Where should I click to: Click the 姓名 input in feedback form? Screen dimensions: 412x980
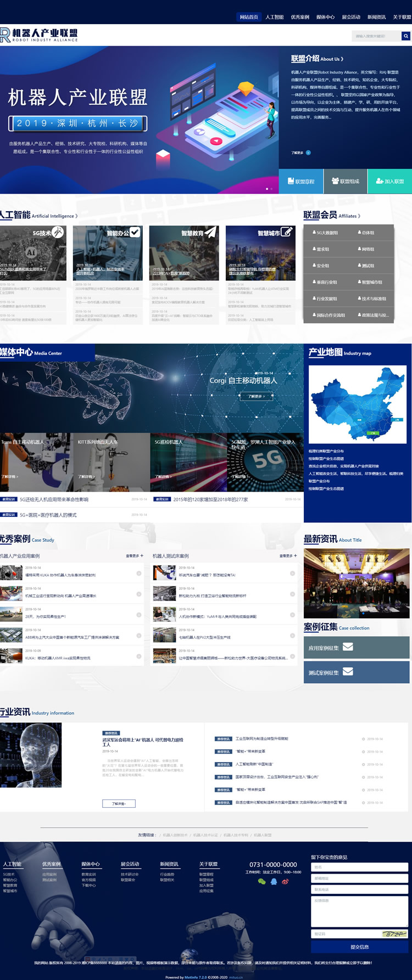(x=360, y=867)
